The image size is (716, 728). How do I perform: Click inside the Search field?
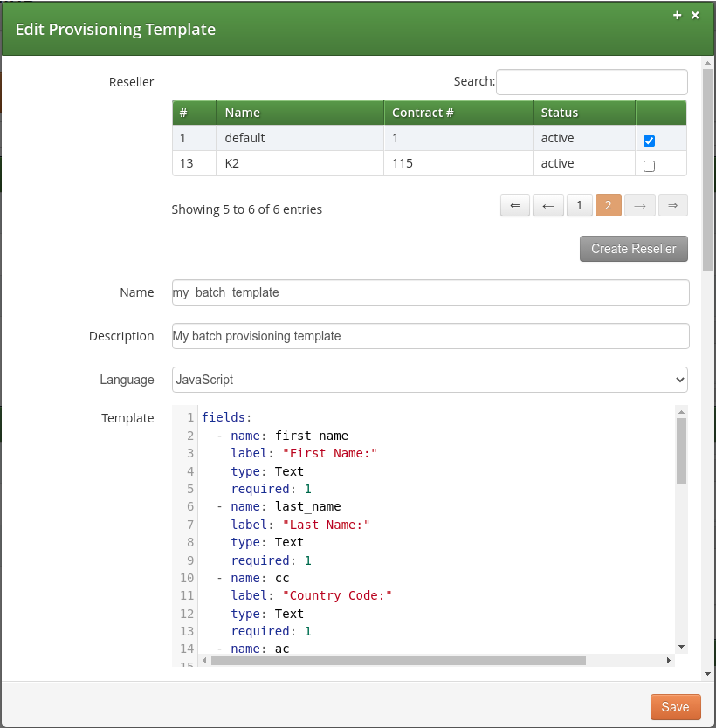point(591,81)
